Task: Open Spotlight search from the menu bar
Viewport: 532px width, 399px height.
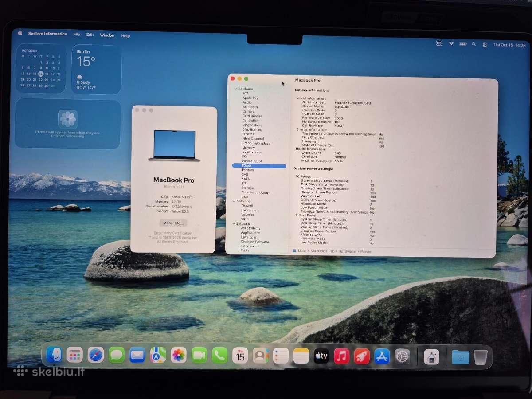Action: coord(474,44)
